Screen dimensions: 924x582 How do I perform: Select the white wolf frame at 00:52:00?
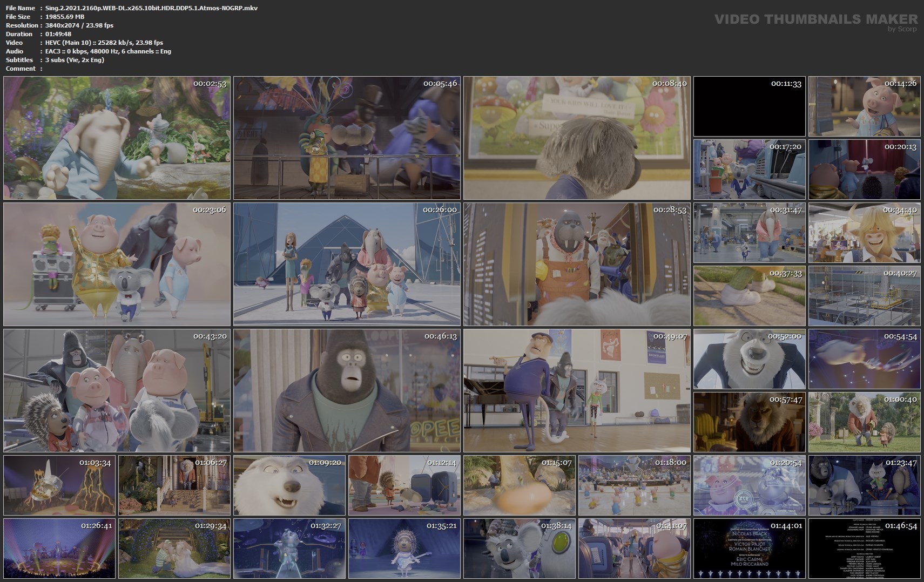750,359
